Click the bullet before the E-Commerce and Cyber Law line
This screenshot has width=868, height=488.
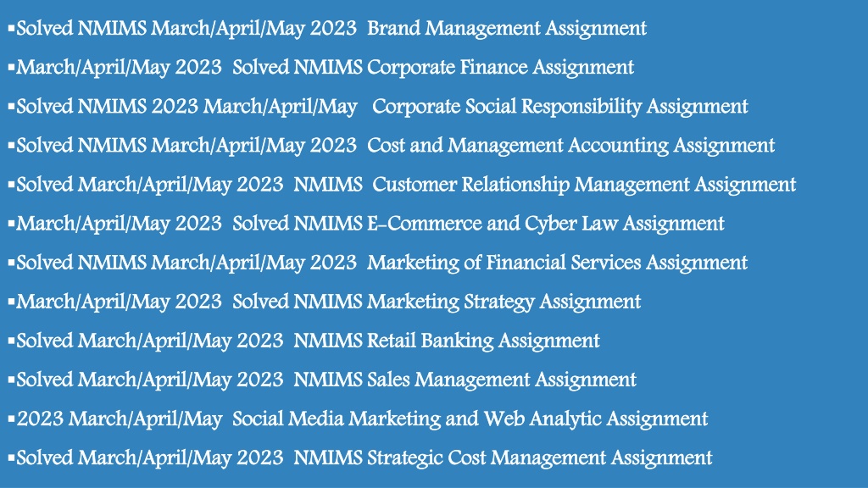point(11,223)
